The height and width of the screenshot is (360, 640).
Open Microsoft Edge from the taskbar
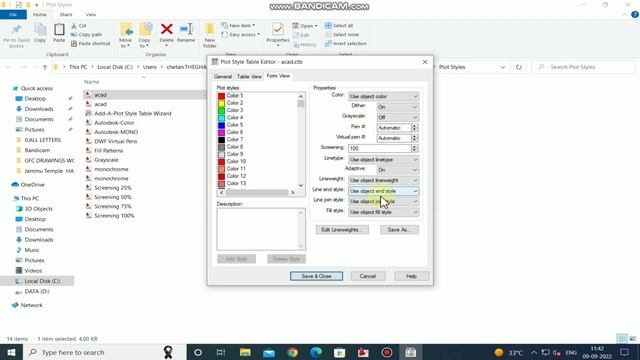(x=316, y=352)
